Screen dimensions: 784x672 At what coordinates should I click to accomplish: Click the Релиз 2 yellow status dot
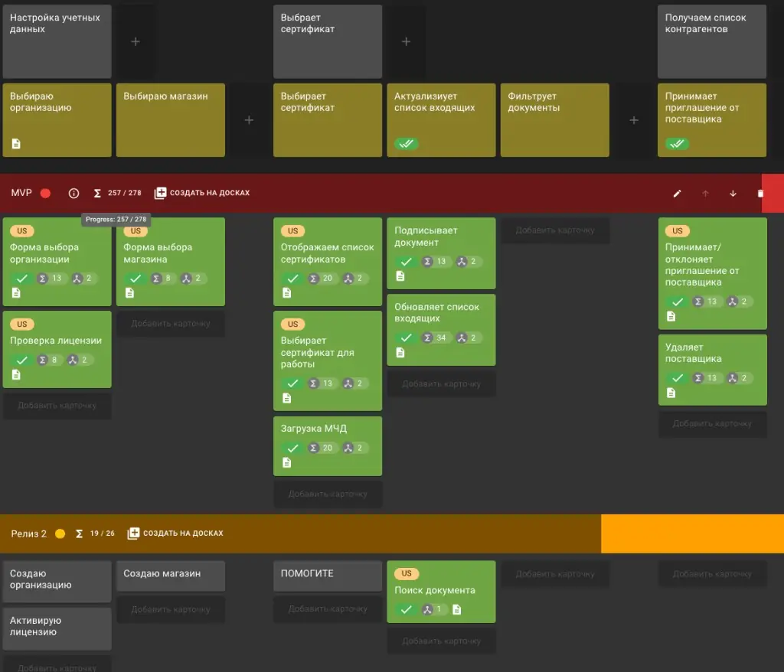tap(60, 533)
